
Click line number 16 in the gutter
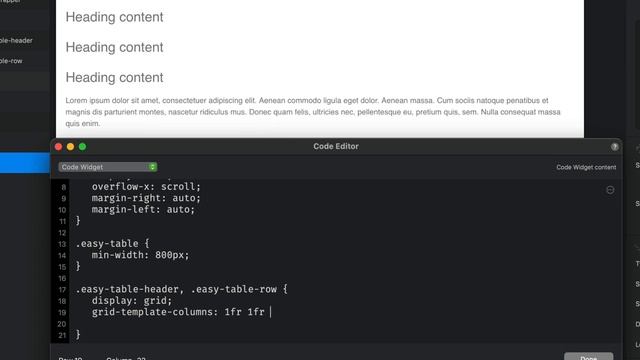pyautogui.click(x=62, y=278)
